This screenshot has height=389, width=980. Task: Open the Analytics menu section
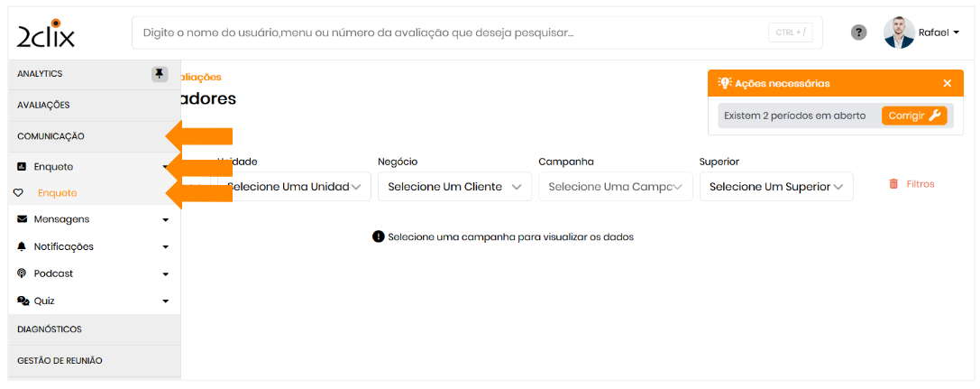click(x=41, y=74)
